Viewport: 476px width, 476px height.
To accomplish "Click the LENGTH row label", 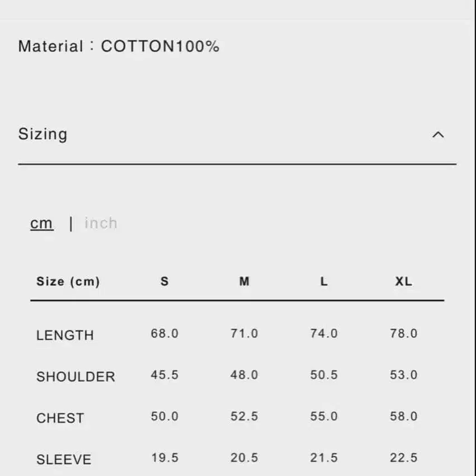I will [65, 335].
